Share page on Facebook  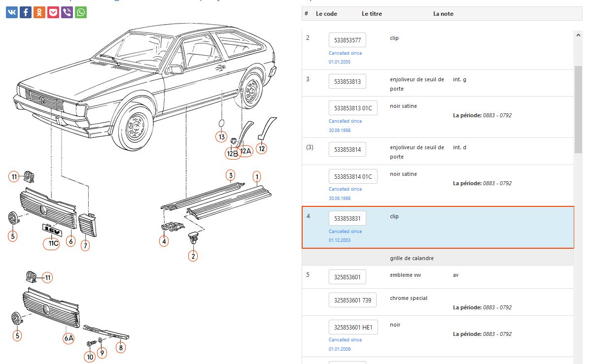[26, 12]
